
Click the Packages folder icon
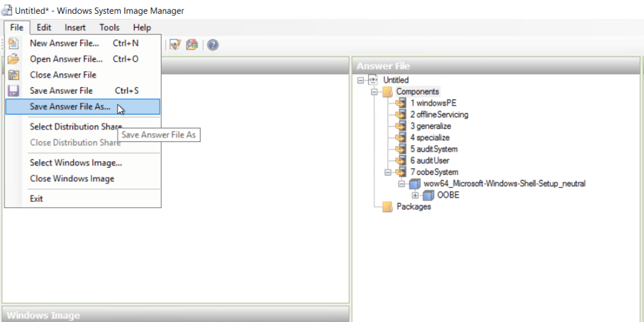[x=387, y=206]
